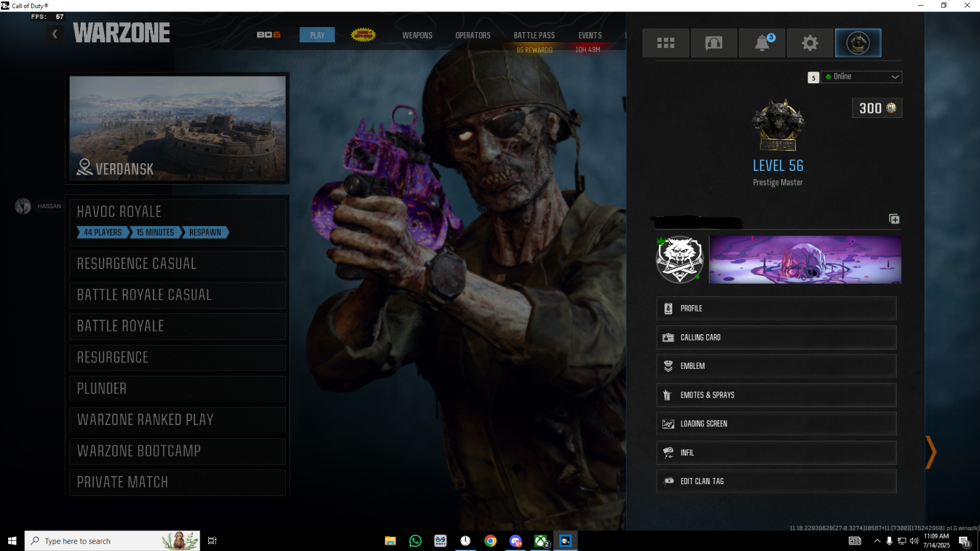Open the Calling Card option

[x=776, y=337]
